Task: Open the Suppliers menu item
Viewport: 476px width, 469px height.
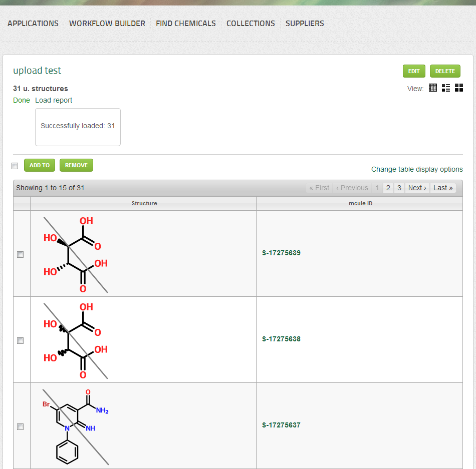Action: [x=305, y=24]
